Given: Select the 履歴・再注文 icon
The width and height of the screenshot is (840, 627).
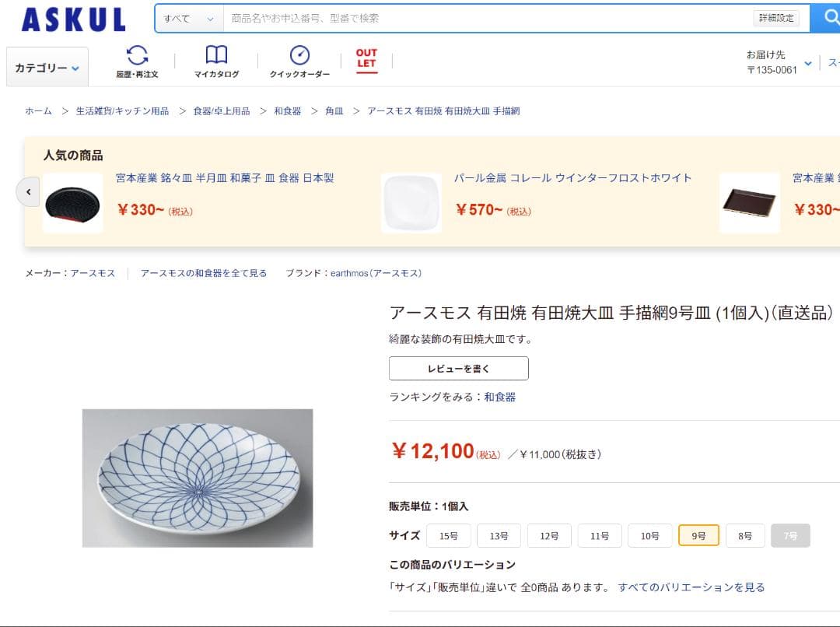Looking at the screenshot, I should (x=138, y=56).
